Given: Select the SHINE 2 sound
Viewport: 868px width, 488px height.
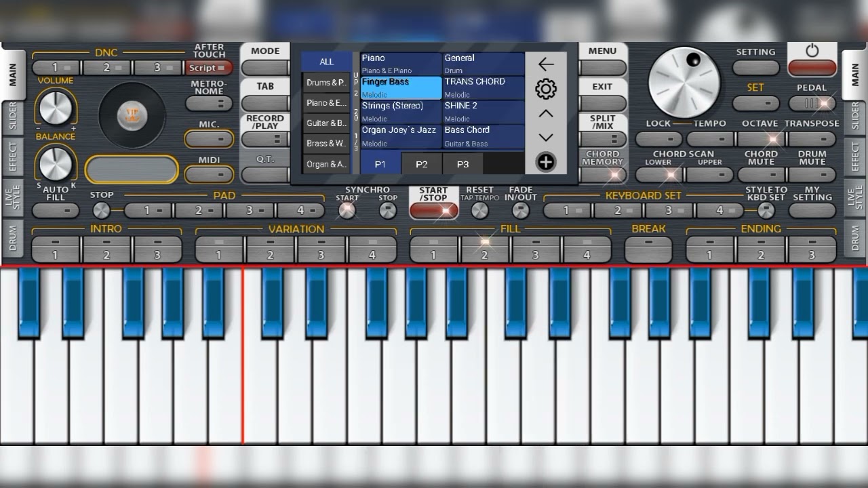Looking at the screenshot, I should pos(484,113).
